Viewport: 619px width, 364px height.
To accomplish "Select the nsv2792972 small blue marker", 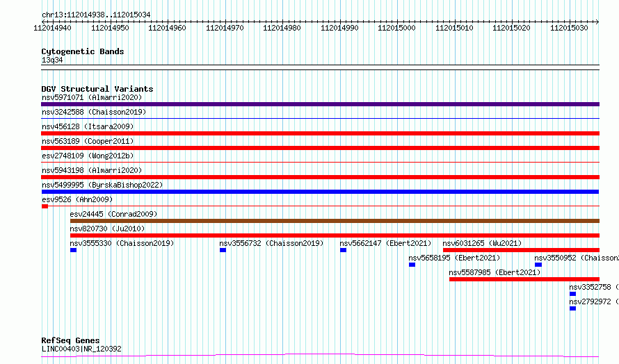I will [572, 308].
